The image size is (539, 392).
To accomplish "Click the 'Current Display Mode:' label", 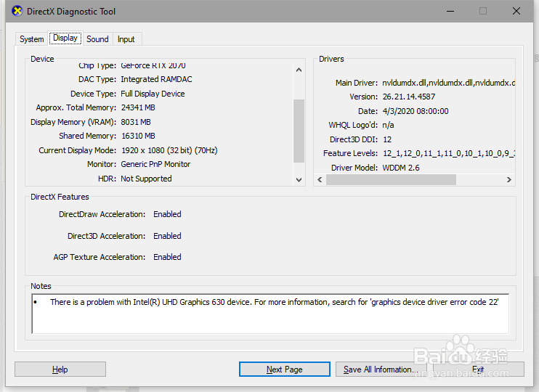I will tap(77, 150).
